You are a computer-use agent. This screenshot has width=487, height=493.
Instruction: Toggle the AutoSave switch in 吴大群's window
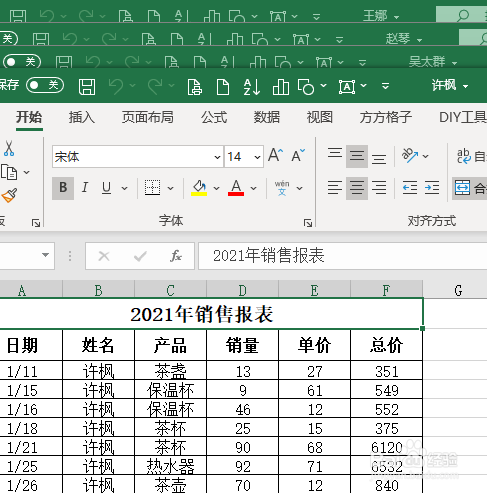click(x=22, y=62)
